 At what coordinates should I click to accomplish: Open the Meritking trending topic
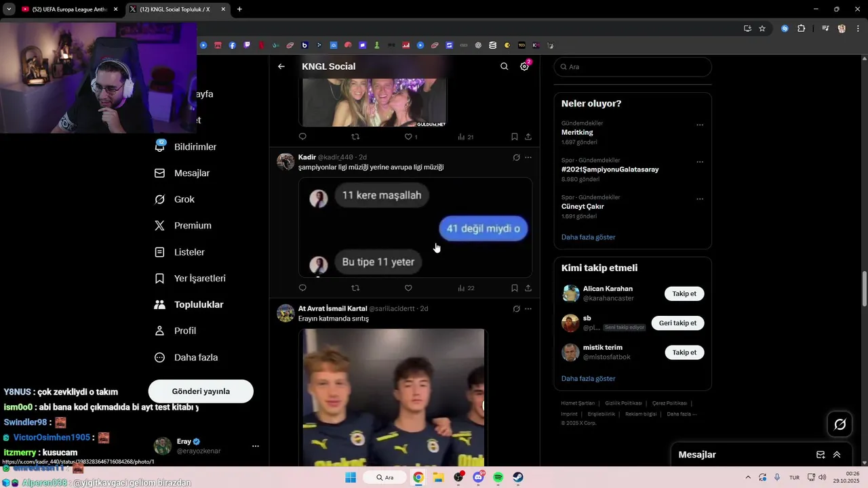pyautogui.click(x=577, y=132)
